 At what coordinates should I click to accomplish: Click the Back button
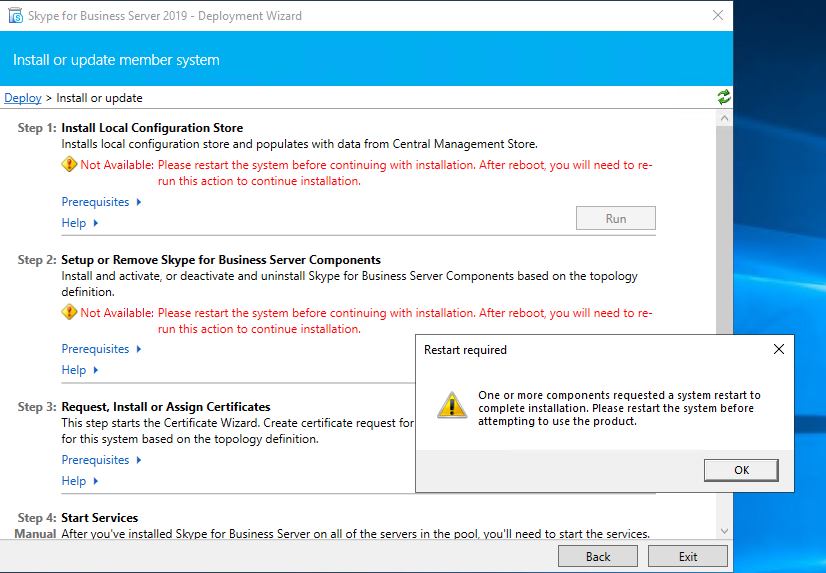[597, 557]
